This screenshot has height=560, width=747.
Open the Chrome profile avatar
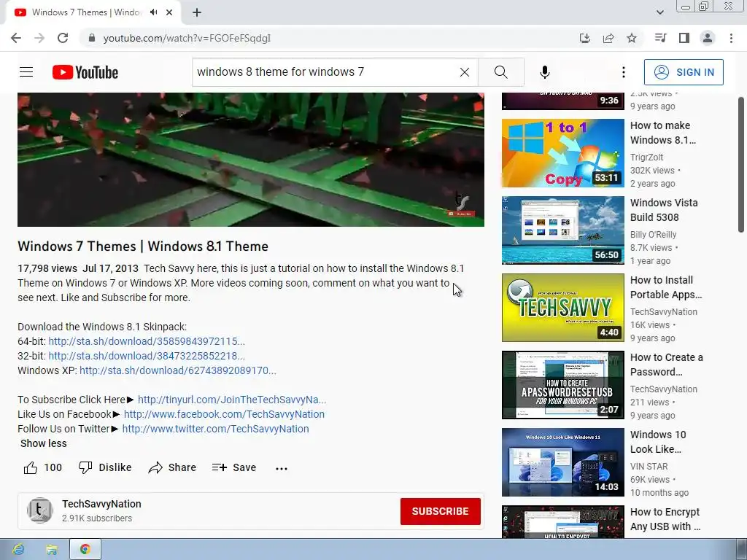coord(708,38)
